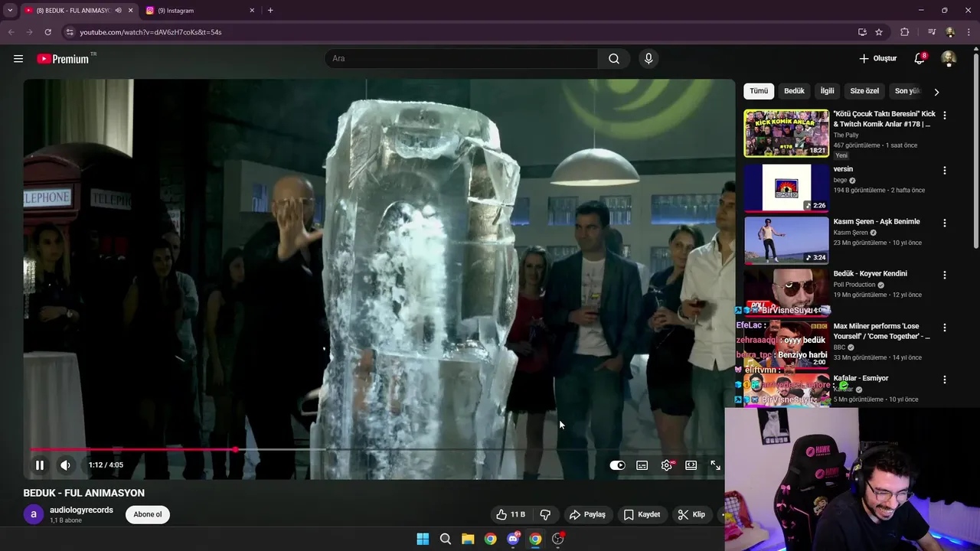The height and width of the screenshot is (551, 980).
Task: Save the video with Kaydet
Action: point(642,514)
